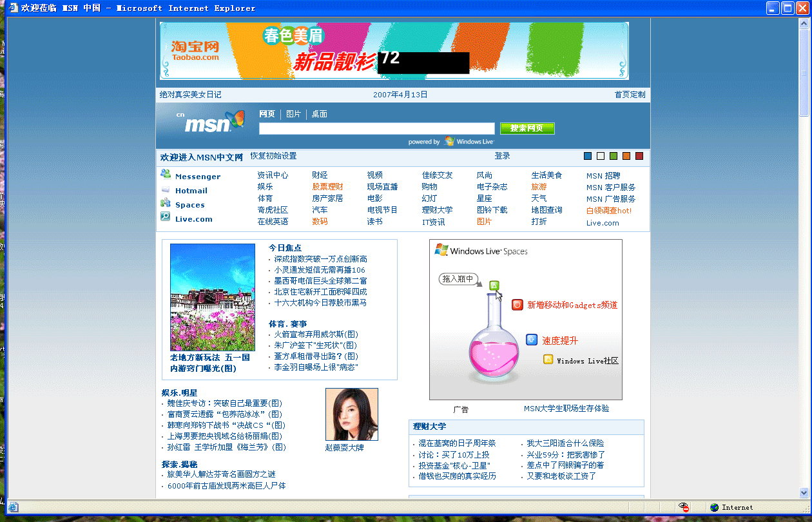Select the blue color theme swatch
Viewport: 812px width, 522px height.
tap(588, 156)
